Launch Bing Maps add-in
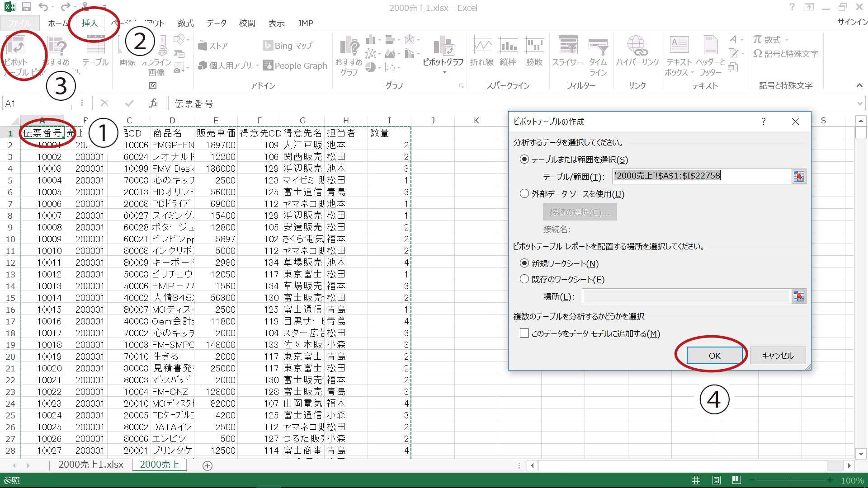The height and width of the screenshot is (488, 868). (288, 46)
